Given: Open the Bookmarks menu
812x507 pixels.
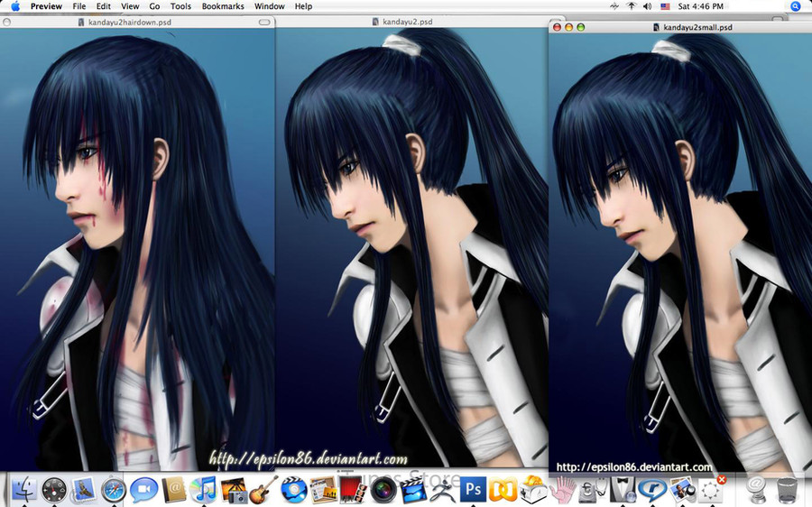Looking at the screenshot, I should pos(223,6).
